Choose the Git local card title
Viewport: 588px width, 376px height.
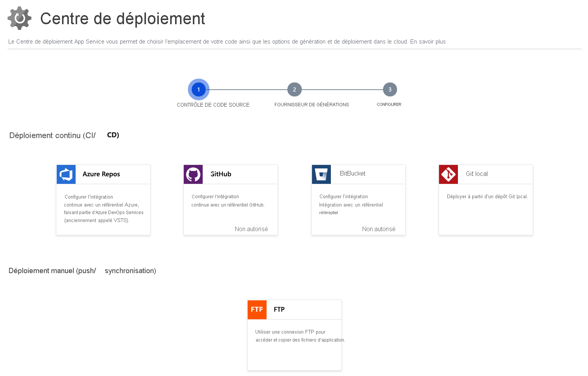(x=477, y=174)
